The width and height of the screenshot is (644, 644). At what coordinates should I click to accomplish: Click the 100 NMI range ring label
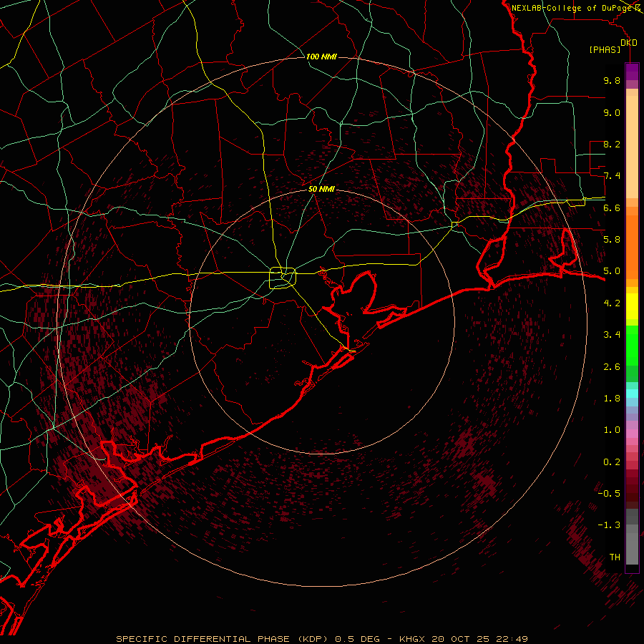[x=321, y=57]
